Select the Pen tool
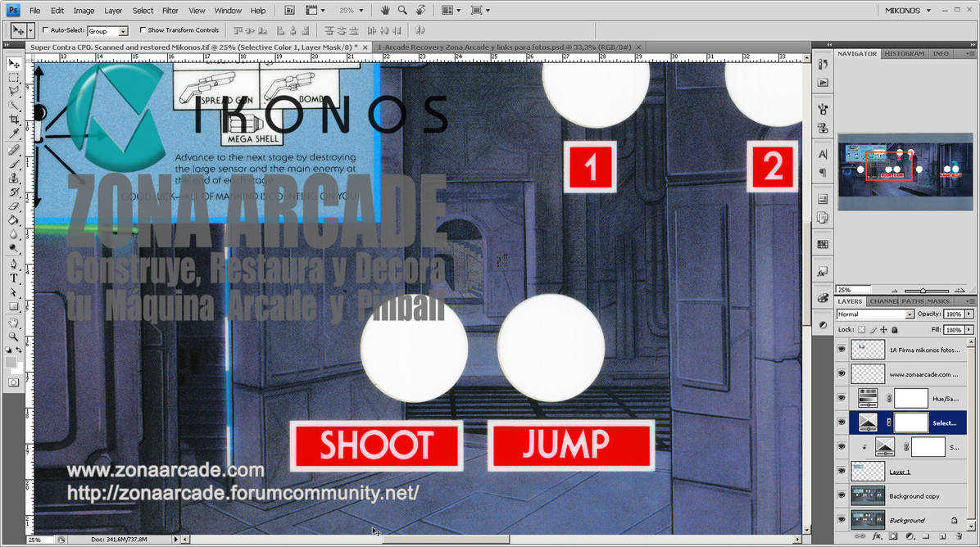 coord(13,264)
